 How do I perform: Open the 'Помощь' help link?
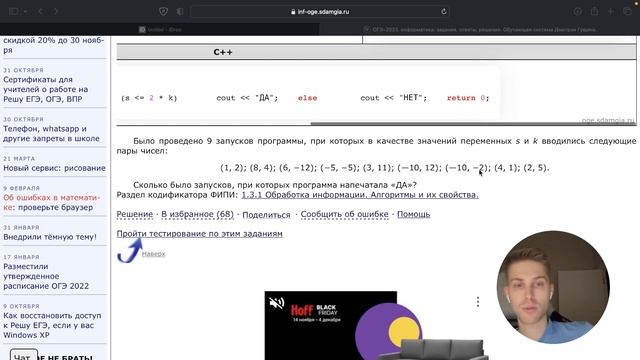tap(413, 214)
